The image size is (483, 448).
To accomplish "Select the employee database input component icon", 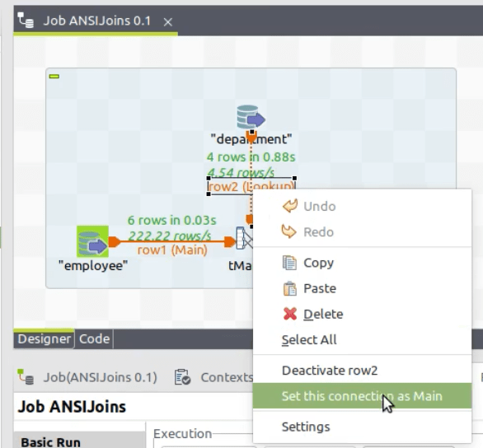I will pos(92,241).
